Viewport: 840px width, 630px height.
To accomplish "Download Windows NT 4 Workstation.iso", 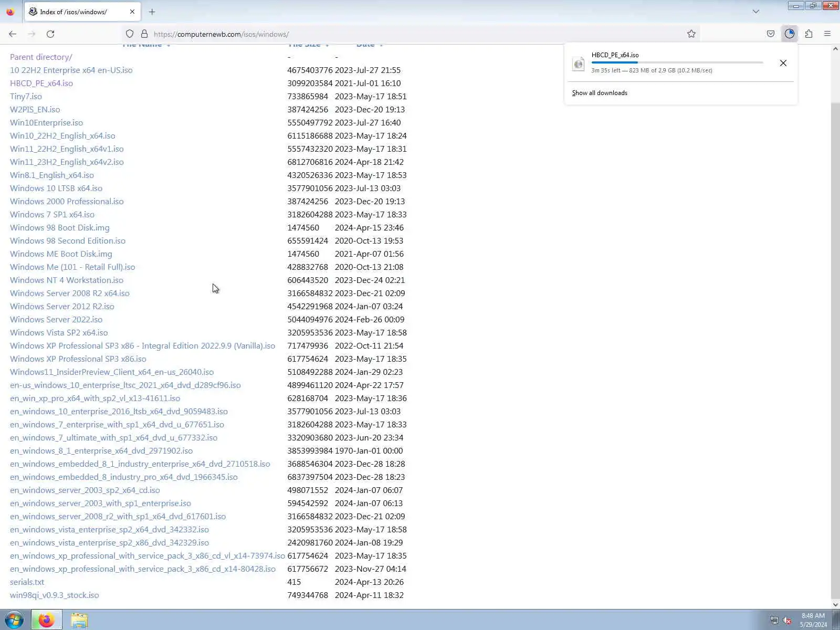I will tap(67, 280).
